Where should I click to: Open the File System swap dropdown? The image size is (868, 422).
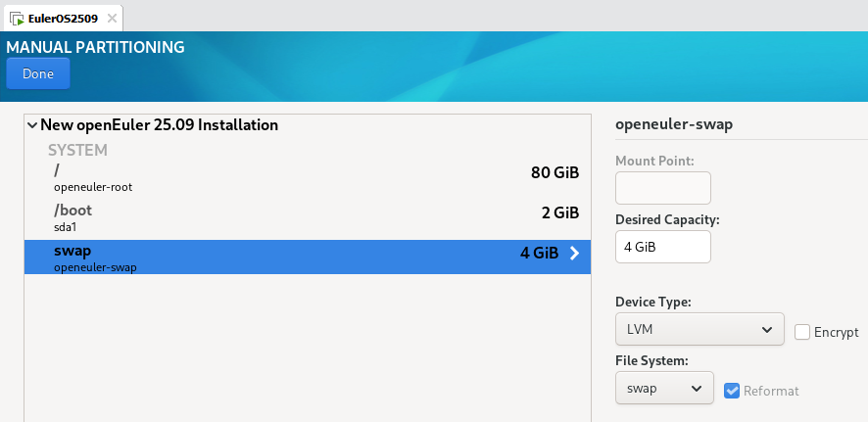[664, 389]
